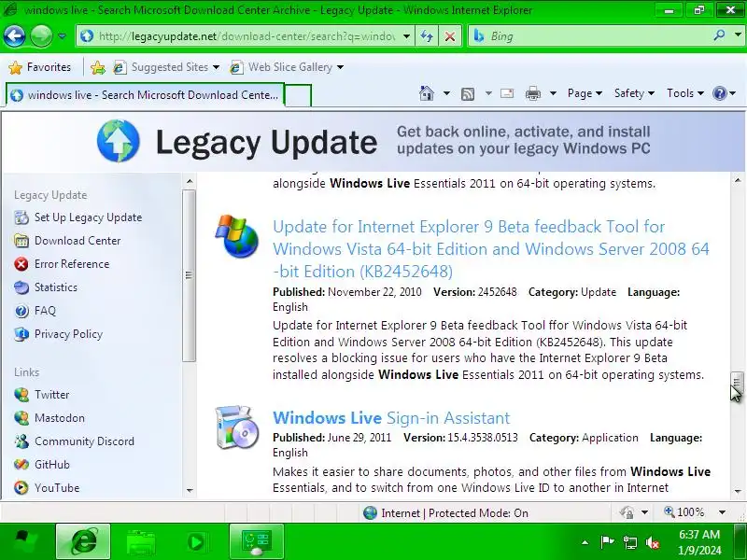Click the software box disc icon
Screen dimensions: 747x560
(x=237, y=427)
